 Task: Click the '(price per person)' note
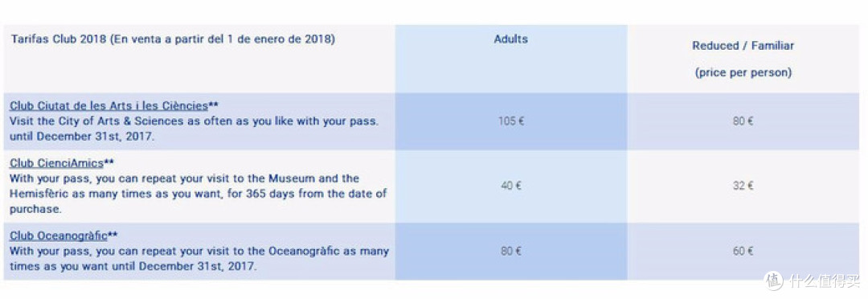pyautogui.click(x=743, y=72)
